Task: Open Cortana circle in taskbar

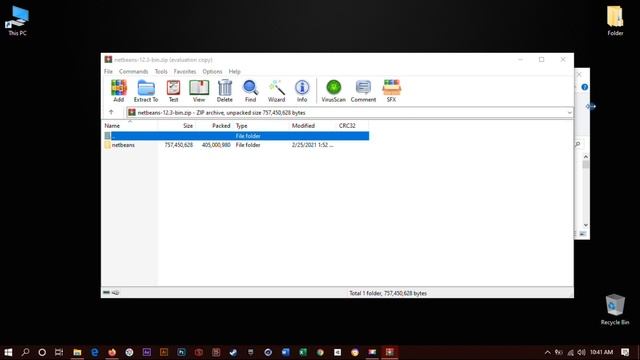Action: tap(42, 352)
